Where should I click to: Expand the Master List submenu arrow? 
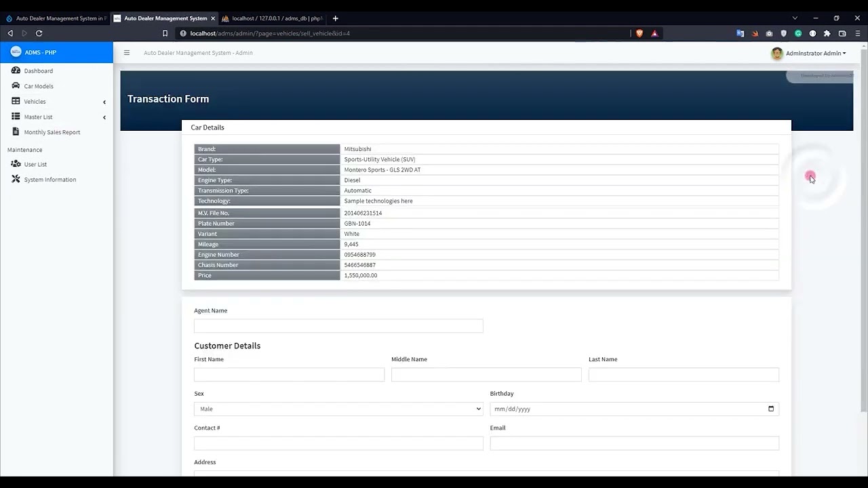pyautogui.click(x=104, y=117)
